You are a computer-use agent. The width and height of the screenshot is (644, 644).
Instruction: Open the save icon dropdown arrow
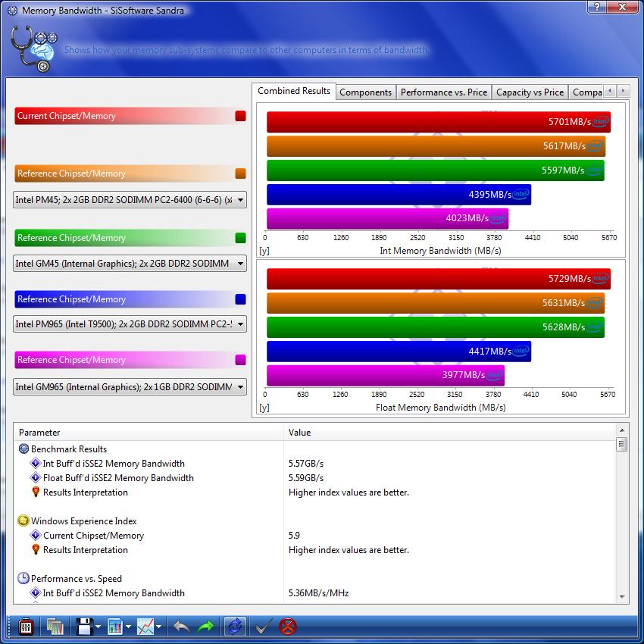(x=98, y=627)
